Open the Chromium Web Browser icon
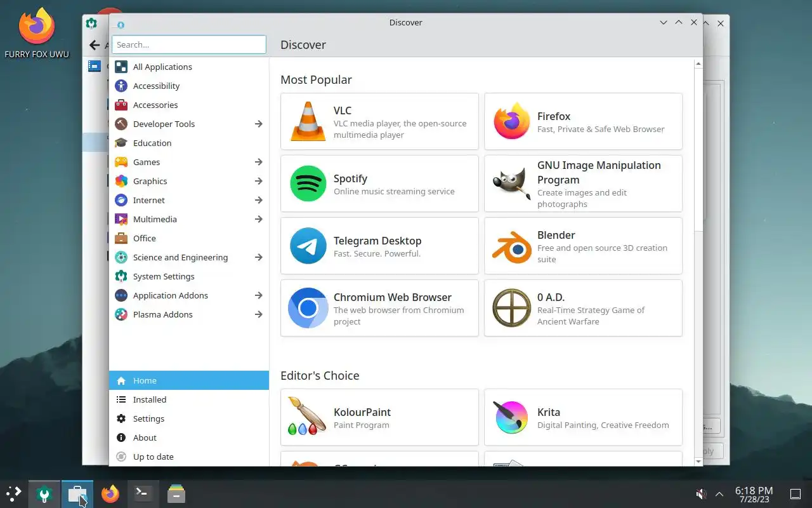 point(308,308)
